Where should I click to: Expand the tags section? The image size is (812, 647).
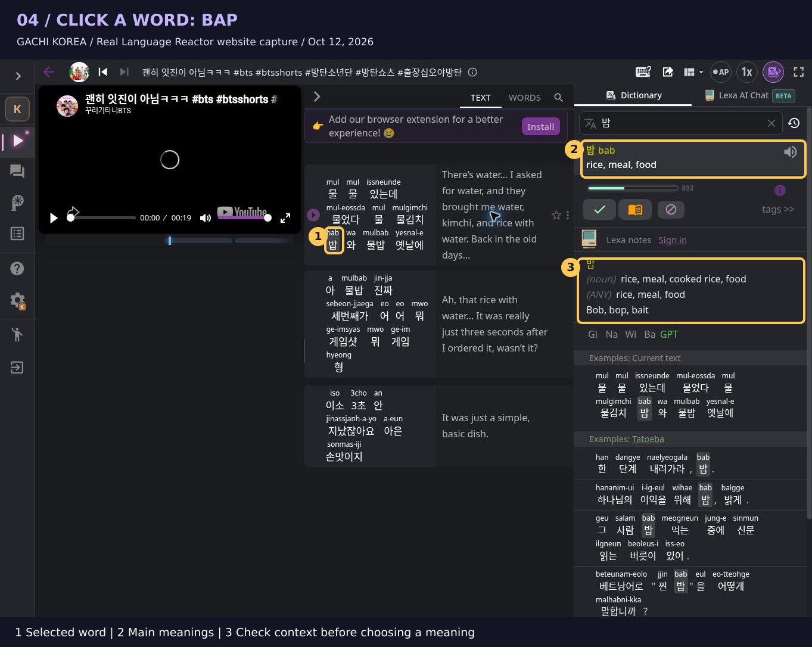point(778,209)
